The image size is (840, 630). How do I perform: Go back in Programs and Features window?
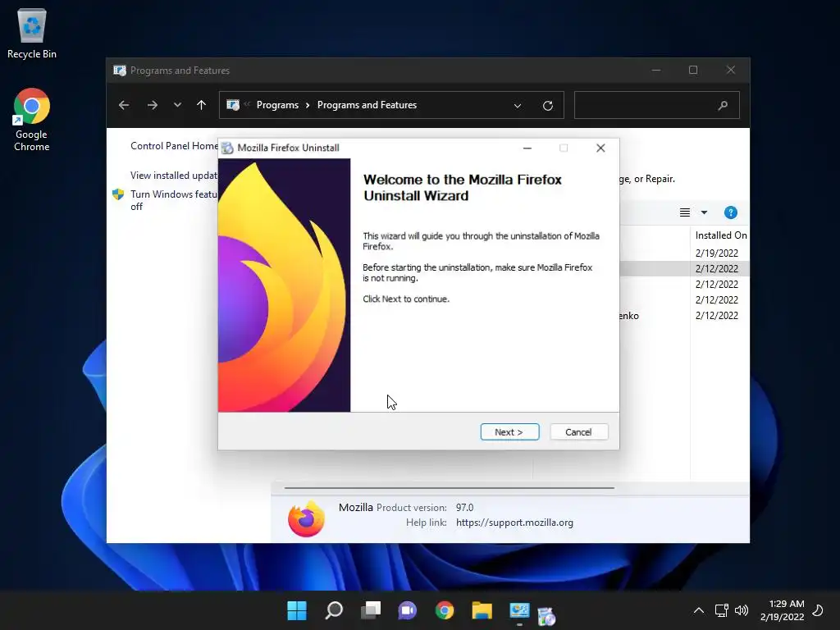124,105
